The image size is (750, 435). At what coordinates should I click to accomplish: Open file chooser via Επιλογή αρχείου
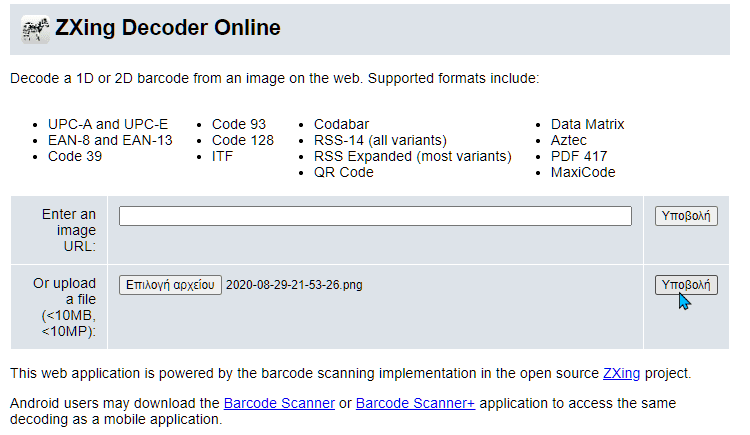(x=170, y=285)
